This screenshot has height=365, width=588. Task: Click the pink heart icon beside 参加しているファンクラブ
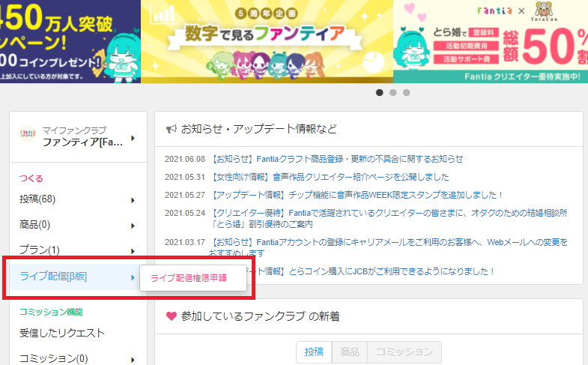pyautogui.click(x=172, y=316)
